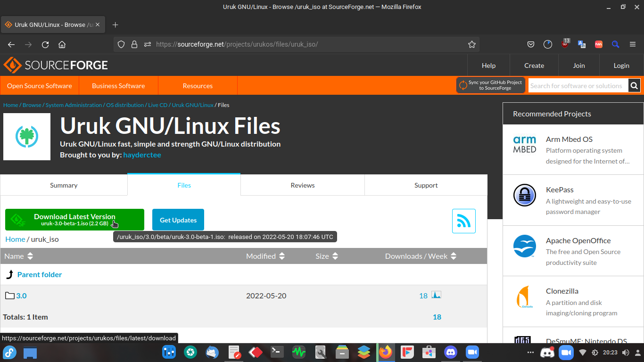Viewport: 644px width, 362px height.
Task: Click the Live CD breadcrumb link
Action: point(158,105)
